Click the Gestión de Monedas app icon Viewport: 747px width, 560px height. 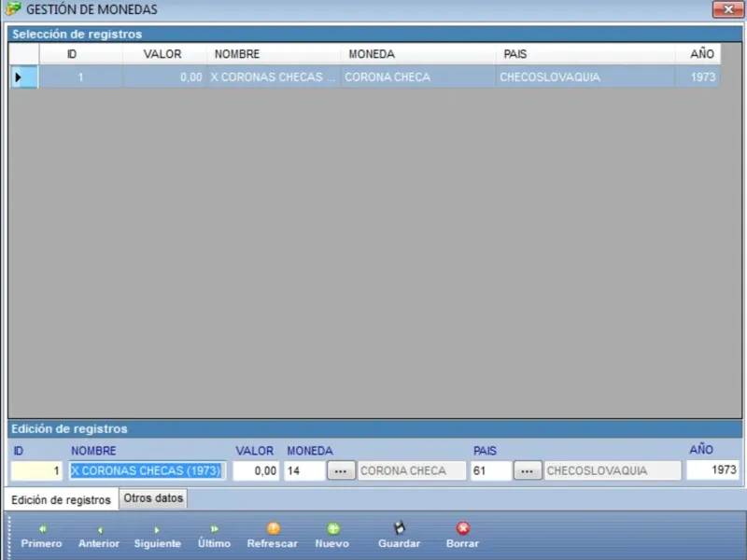click(x=13, y=9)
